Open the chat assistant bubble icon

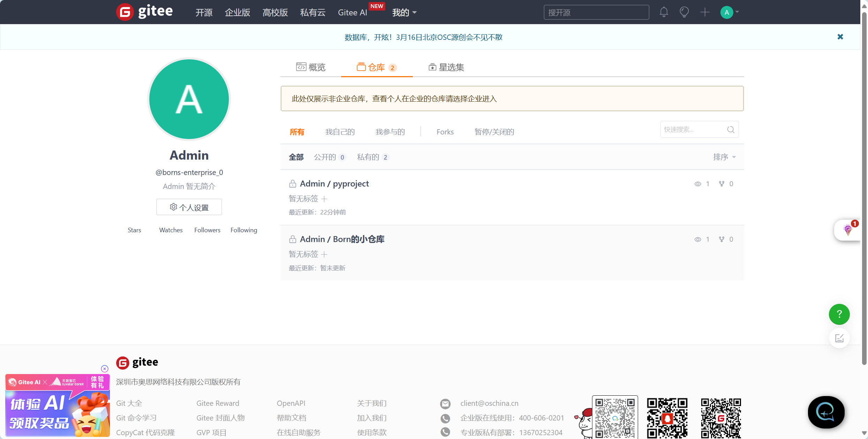[826, 412]
